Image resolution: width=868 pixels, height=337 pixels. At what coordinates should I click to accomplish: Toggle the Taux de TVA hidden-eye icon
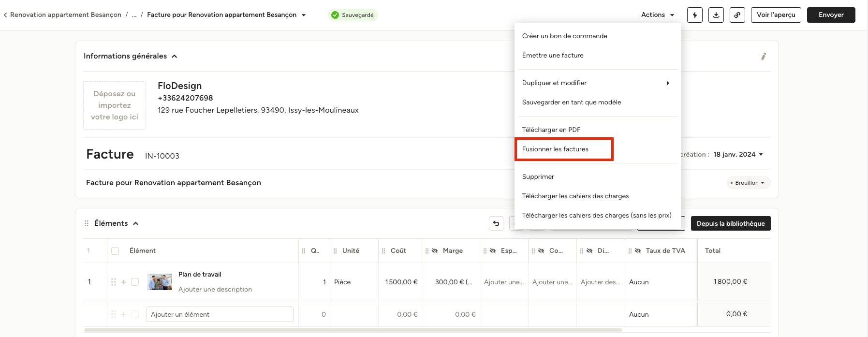pos(638,251)
